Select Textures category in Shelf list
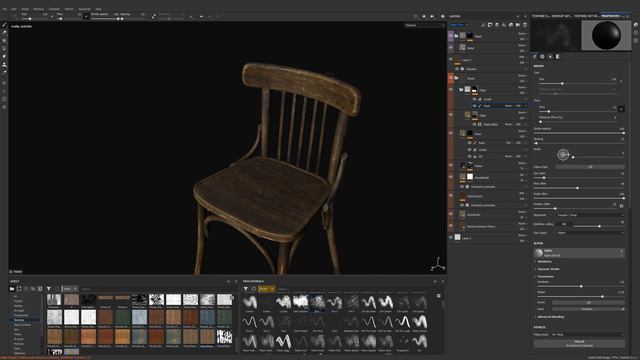 tap(19, 320)
